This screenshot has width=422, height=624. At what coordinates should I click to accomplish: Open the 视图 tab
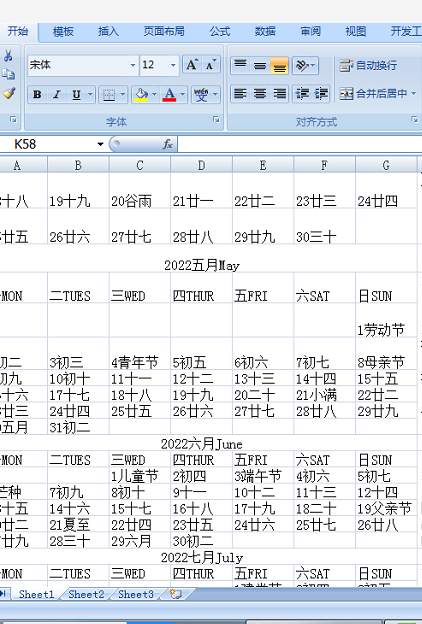tap(356, 31)
